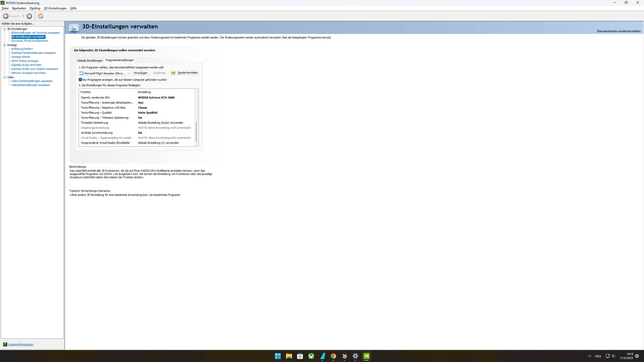644x362 pixels.
Task: Launch Google Chrome from taskbar
Action: [333, 356]
